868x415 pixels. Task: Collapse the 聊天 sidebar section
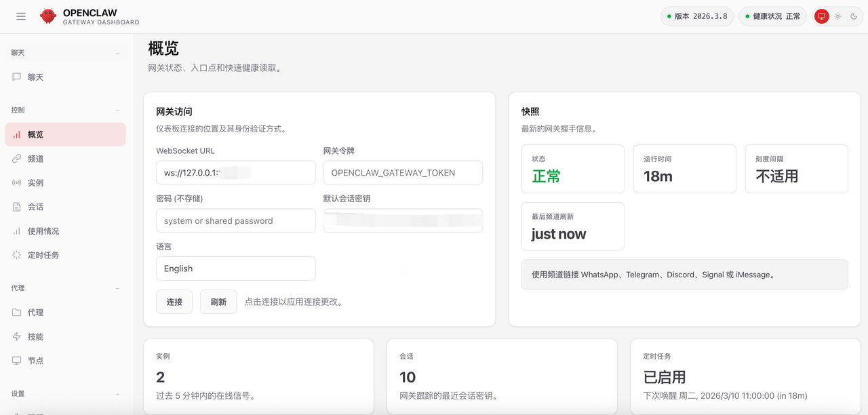tap(117, 53)
